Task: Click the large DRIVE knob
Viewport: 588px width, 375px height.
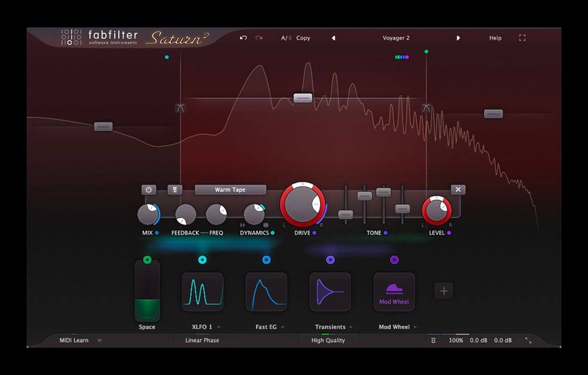Action: click(x=302, y=204)
